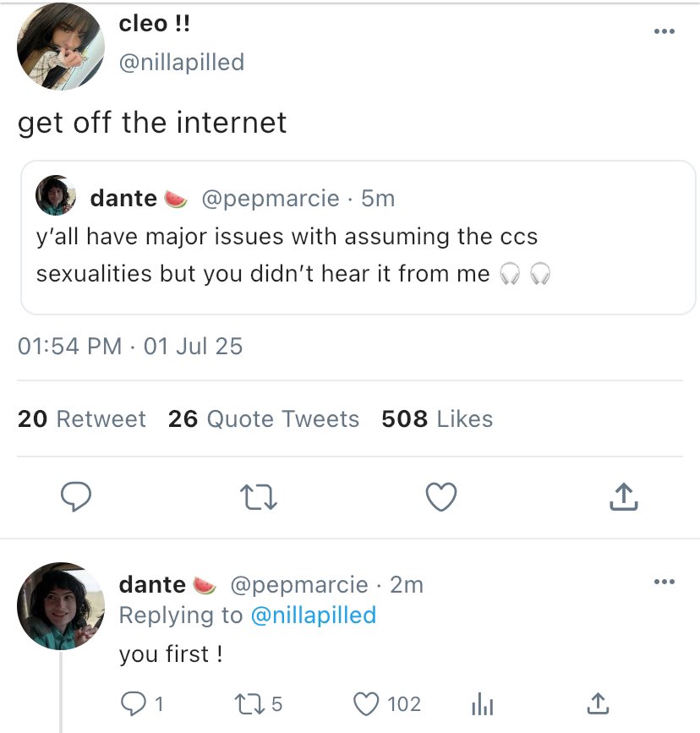The width and height of the screenshot is (700, 733).
Task: View the 20 Retweets list
Action: [82, 419]
